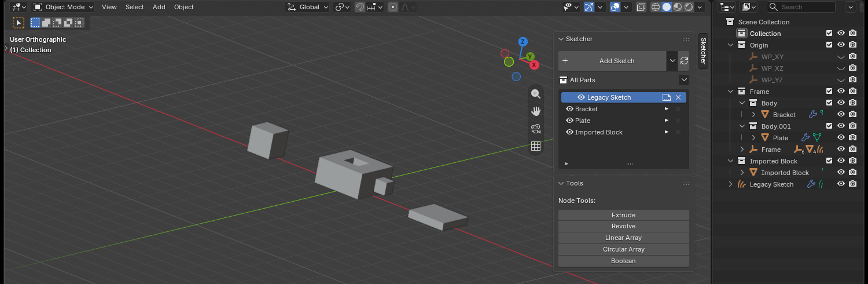
Task: Open the Object Mode dropdown
Action: [63, 7]
